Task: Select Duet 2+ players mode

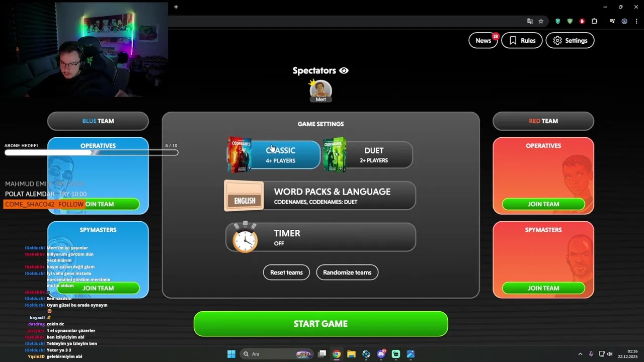Action: click(x=368, y=155)
